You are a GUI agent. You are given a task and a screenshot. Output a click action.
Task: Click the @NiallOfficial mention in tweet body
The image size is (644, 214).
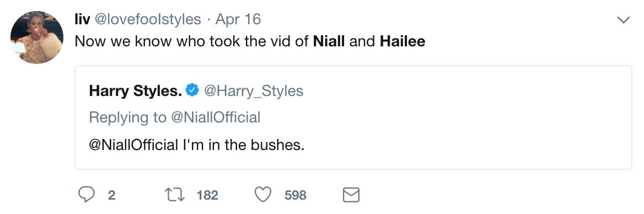pyautogui.click(x=133, y=145)
